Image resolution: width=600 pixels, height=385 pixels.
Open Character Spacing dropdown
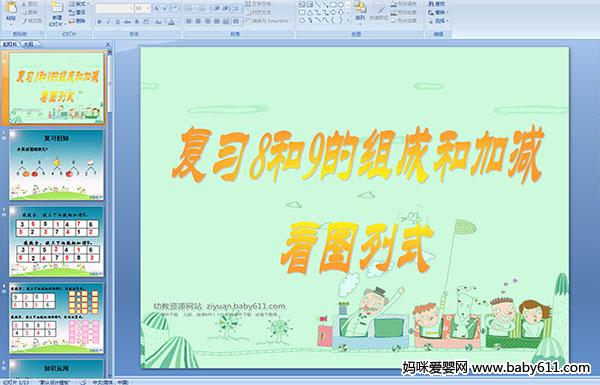click(x=147, y=22)
